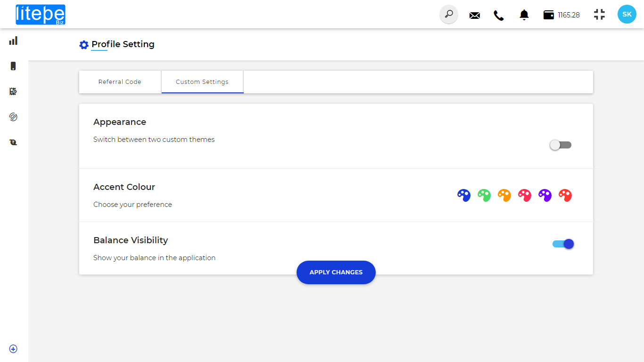Switch to the Referral Code tab
This screenshot has width=644, height=362.
(x=120, y=82)
